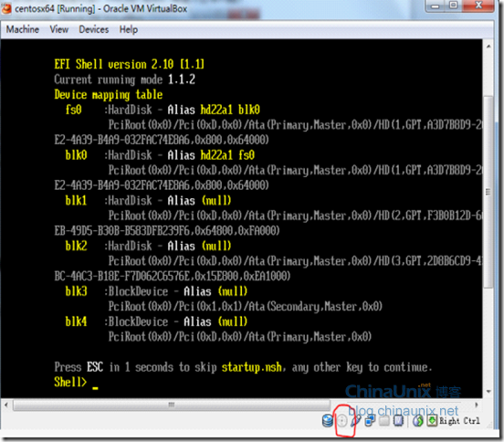Viewport: 504px width, 442px height.
Task: Click the Right Ctrl host key label
Action: click(459, 420)
